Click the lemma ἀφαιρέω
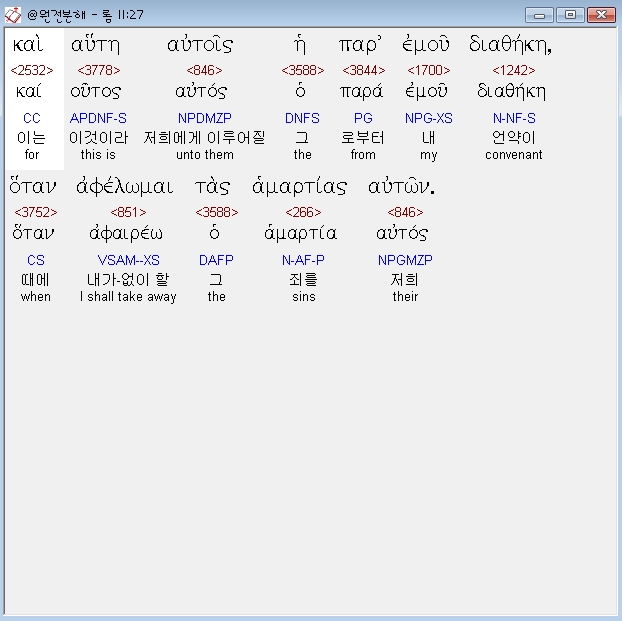 tap(126, 233)
